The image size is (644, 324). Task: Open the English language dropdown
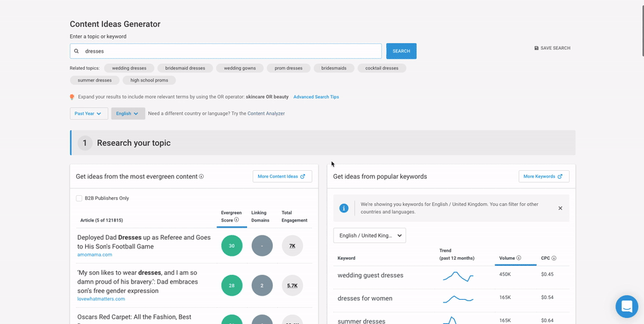pos(128,113)
